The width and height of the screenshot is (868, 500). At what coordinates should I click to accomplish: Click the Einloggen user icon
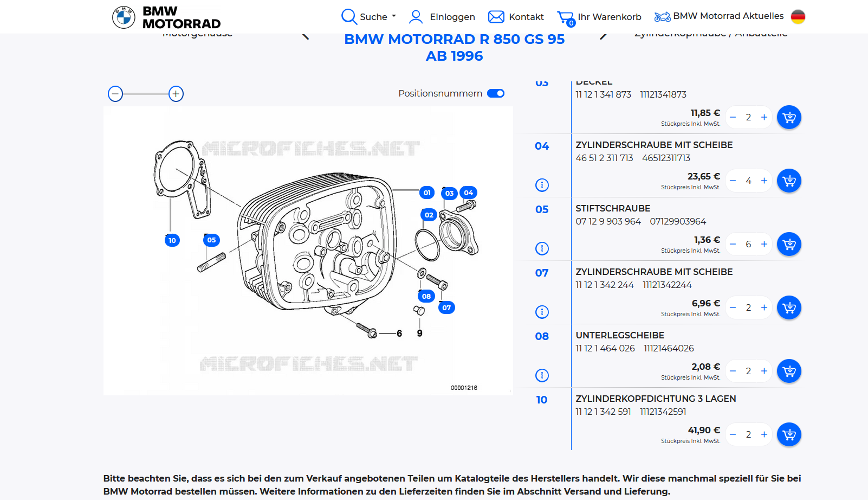pyautogui.click(x=416, y=17)
